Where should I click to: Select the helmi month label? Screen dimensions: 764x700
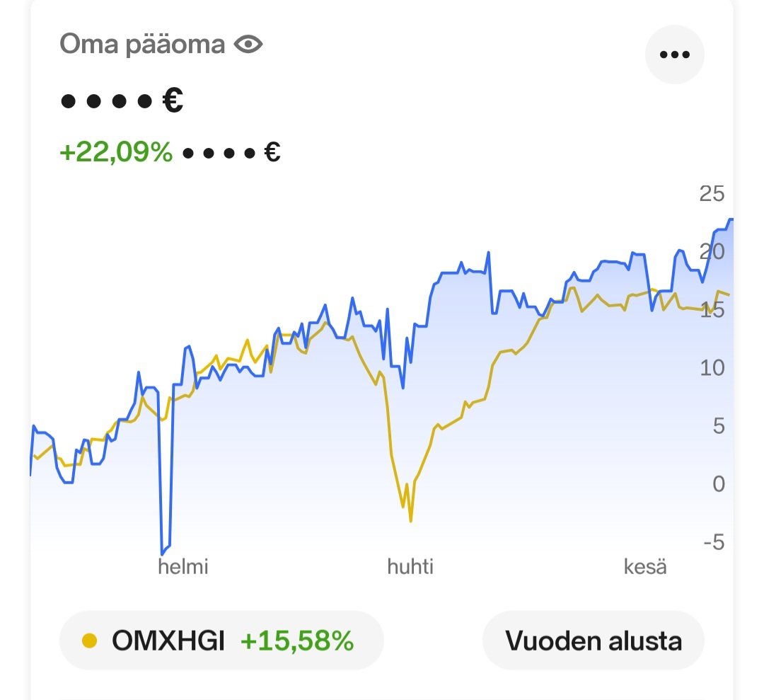[x=183, y=566]
